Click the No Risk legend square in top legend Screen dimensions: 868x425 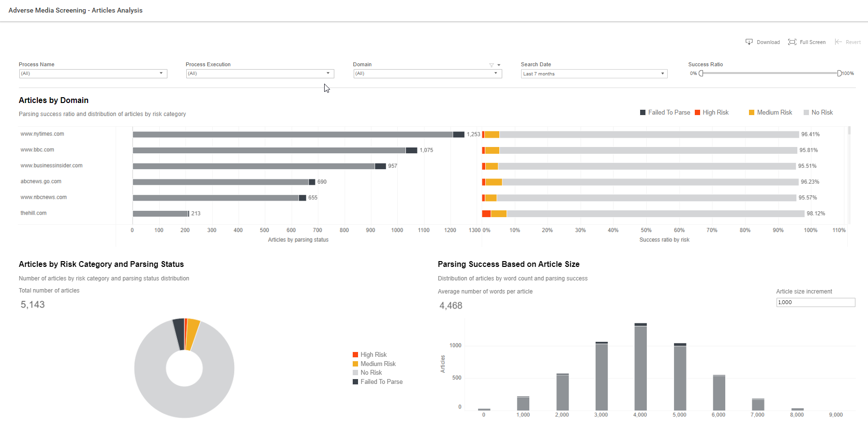[806, 113]
